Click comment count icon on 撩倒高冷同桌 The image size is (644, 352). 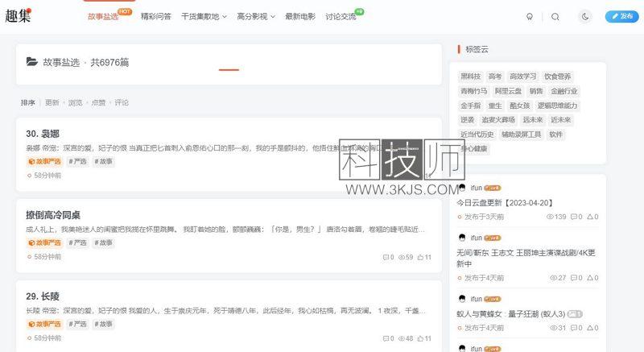pos(386,258)
